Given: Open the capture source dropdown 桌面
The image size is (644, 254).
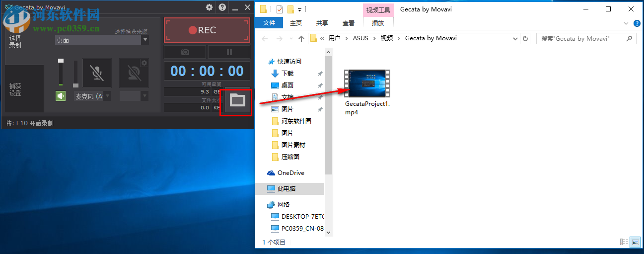Looking at the screenshot, I should point(102,40).
